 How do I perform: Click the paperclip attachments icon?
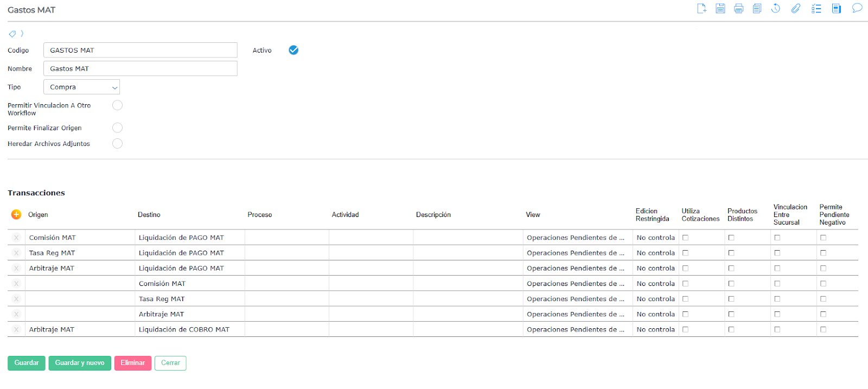coord(795,8)
